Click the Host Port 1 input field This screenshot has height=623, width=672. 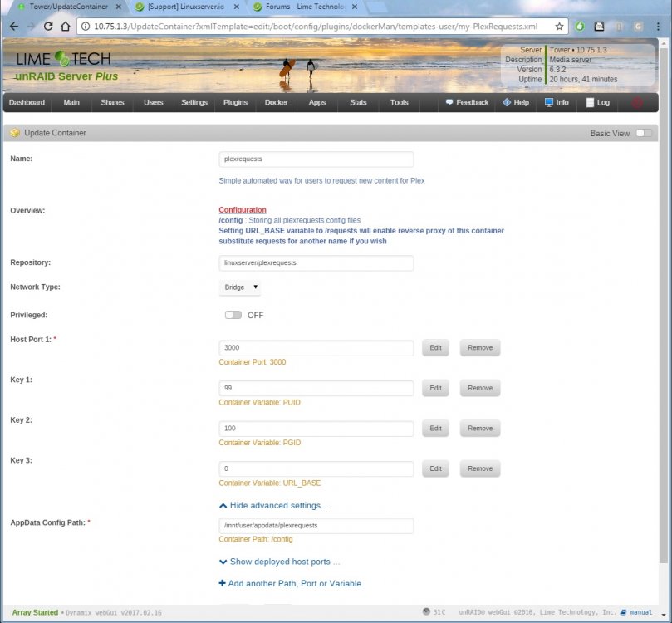tap(316, 348)
